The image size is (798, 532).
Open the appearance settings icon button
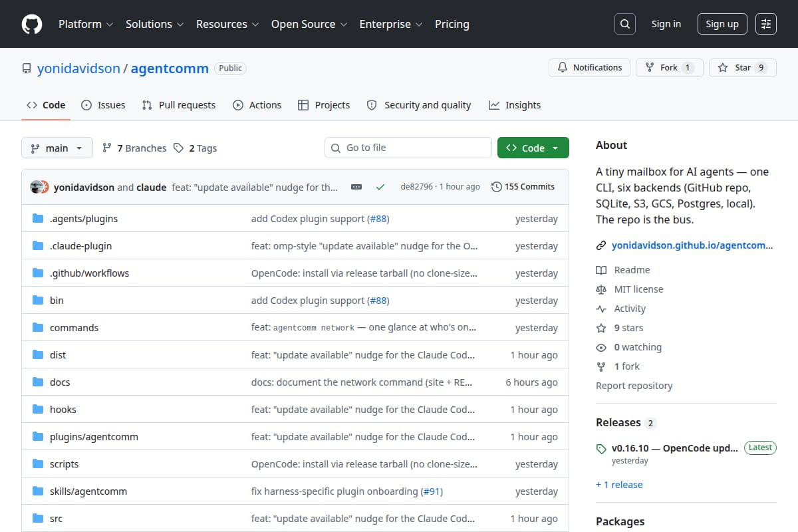click(x=766, y=24)
